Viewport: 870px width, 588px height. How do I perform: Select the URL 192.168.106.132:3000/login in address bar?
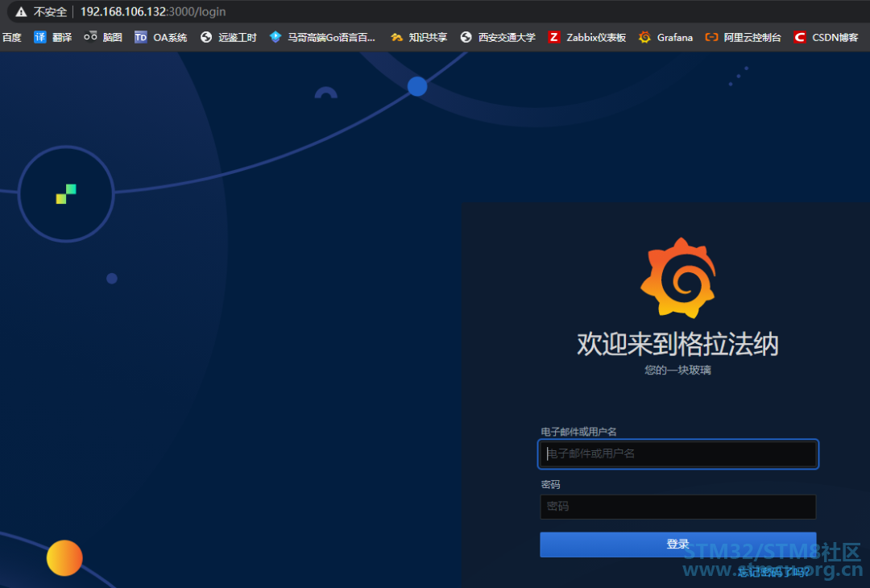(x=153, y=12)
